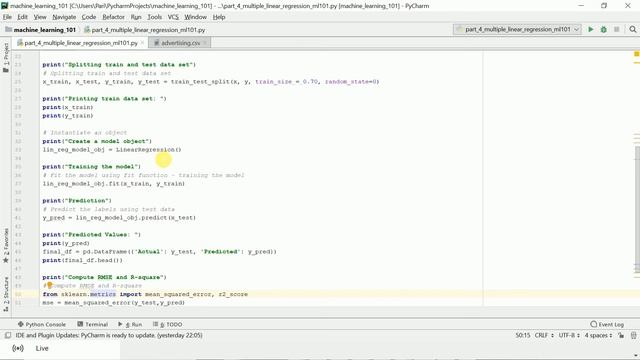Click the intention light bulb icon in the editor
The width and height of the screenshot is (640, 360).
49,285
